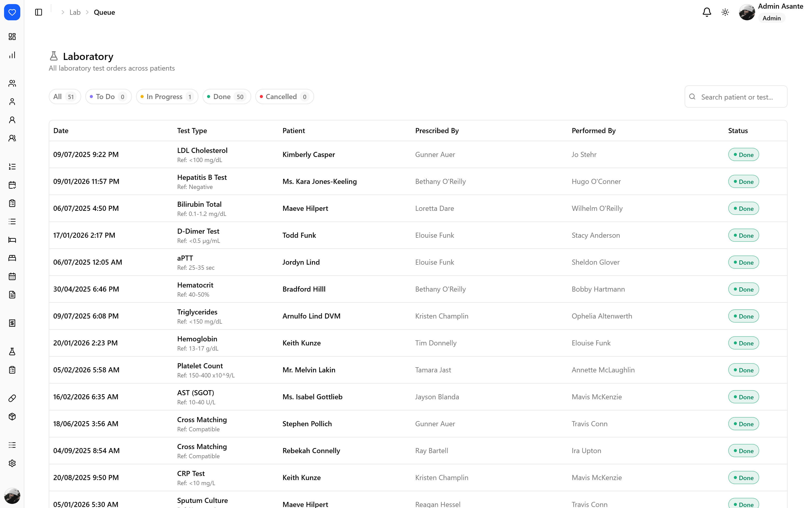
Task: Click Done badge for Bradford Hilll row
Action: tap(743, 289)
